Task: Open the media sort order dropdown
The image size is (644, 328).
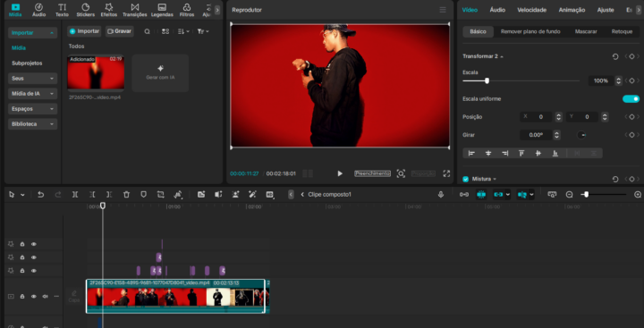Action: [x=183, y=31]
